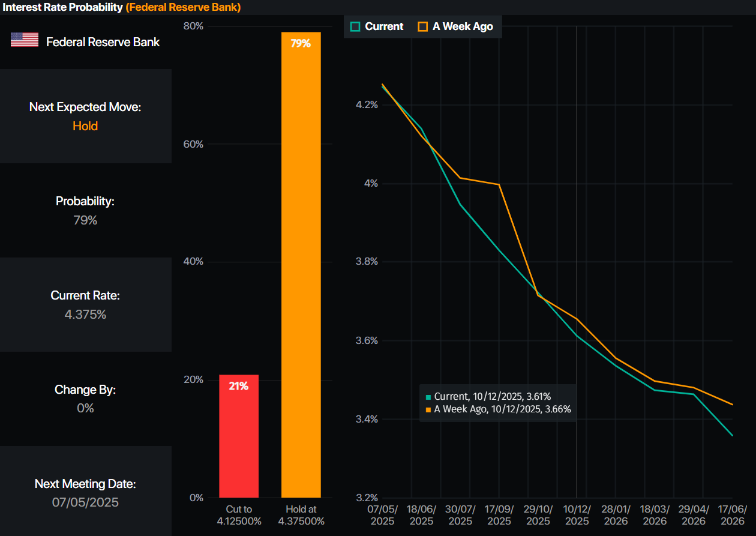Click the 07/05/2025 x-axis date label

point(382,515)
